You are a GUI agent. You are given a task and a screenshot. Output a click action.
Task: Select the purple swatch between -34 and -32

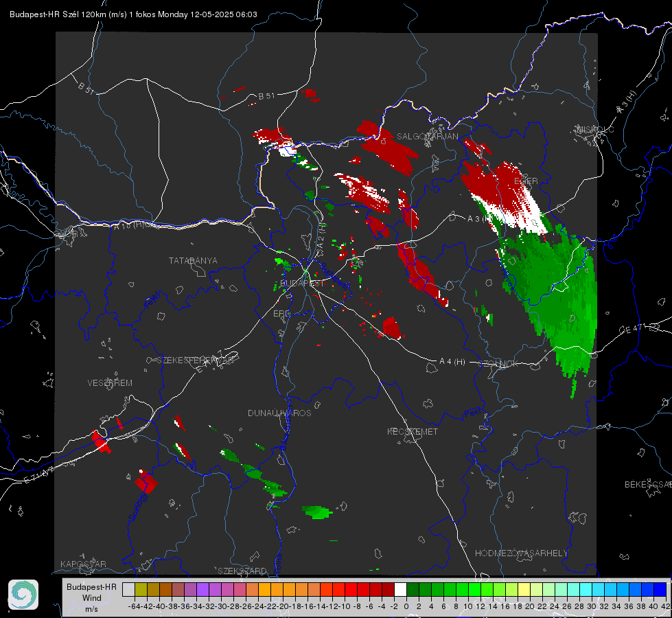pos(202,589)
